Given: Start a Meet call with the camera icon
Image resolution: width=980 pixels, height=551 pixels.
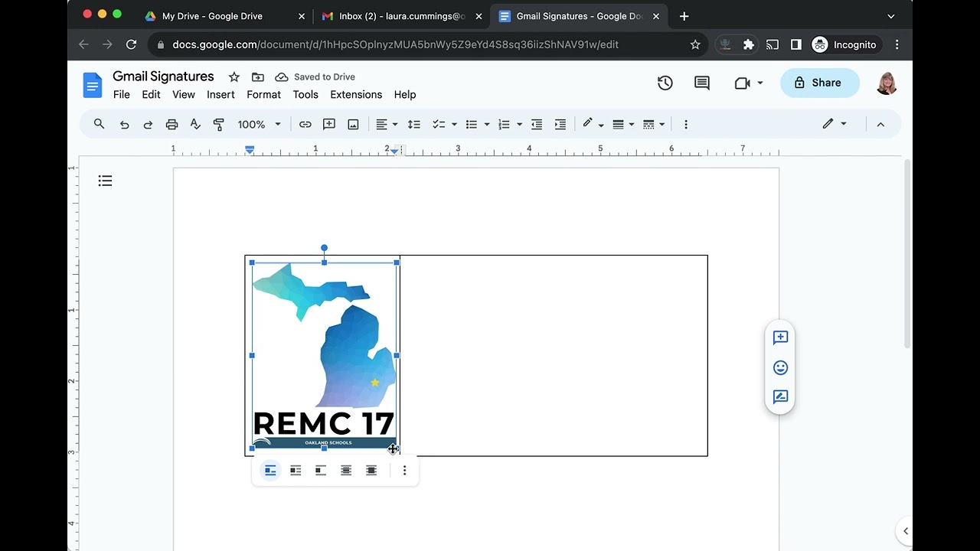Looking at the screenshot, I should coord(742,83).
